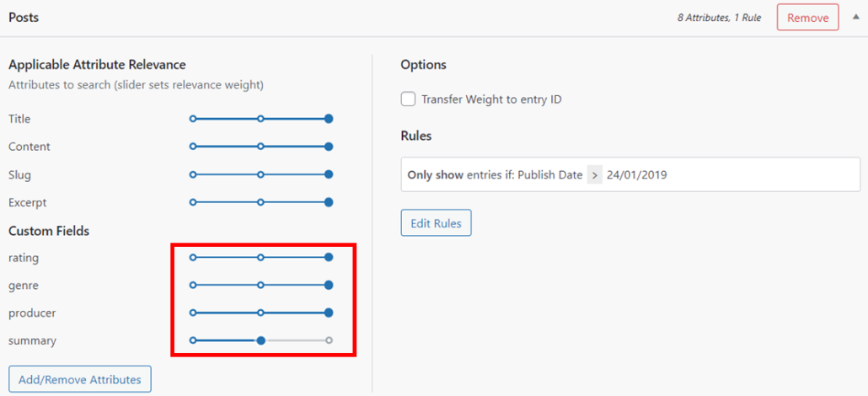
Task: Set summary slider to minimum weight
Action: (193, 340)
